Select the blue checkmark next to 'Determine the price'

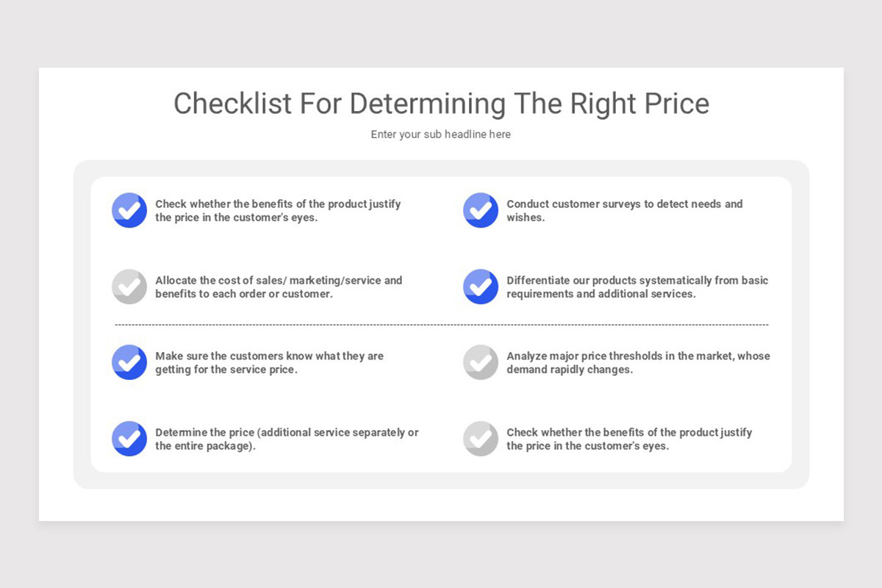[x=129, y=439]
